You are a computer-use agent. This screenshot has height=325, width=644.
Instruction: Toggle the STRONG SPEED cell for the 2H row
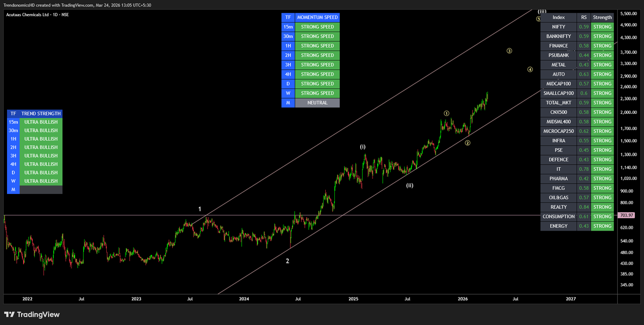click(x=317, y=55)
